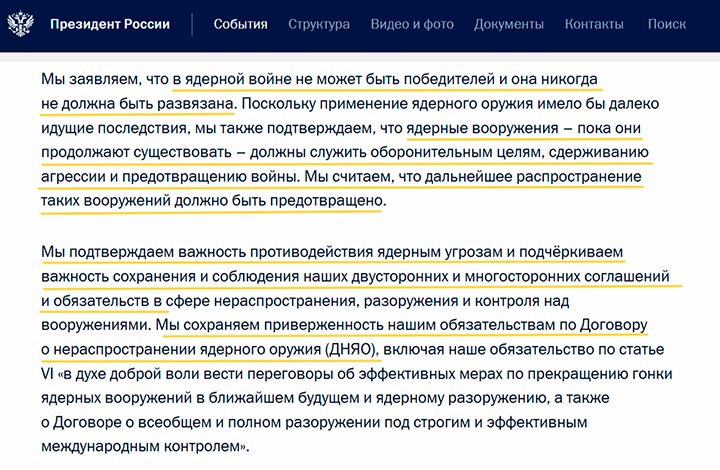The image size is (720, 470).
Task: Click the abbreviation (ДНЯО) in text
Action: 351,349
